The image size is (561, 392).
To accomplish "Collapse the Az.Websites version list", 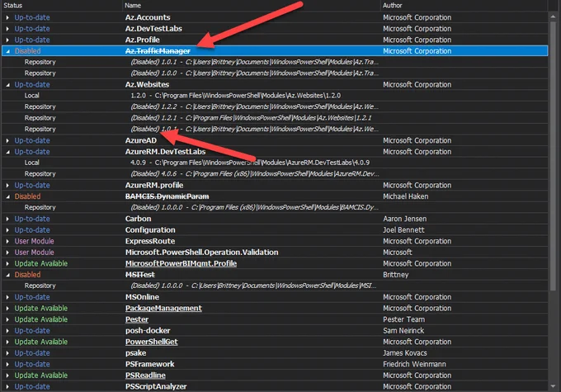I will 7,85.
